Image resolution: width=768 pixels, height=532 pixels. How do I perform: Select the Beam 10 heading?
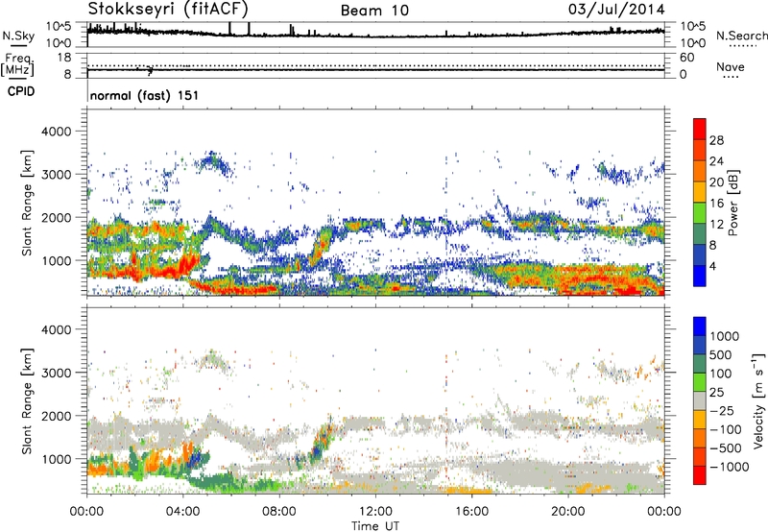pos(374,11)
